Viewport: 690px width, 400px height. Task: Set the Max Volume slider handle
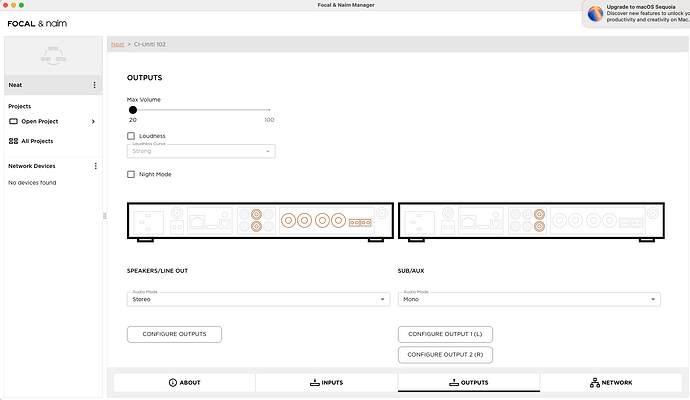pyautogui.click(x=132, y=110)
